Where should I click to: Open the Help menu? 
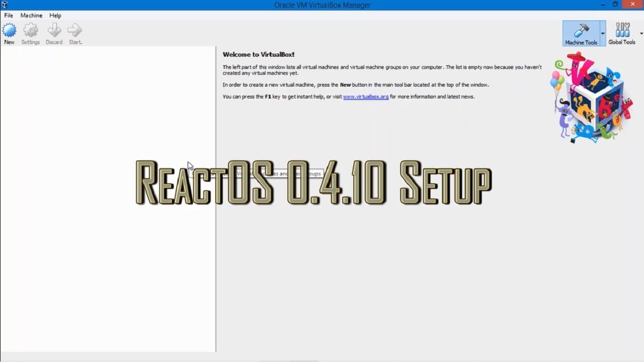click(x=55, y=16)
